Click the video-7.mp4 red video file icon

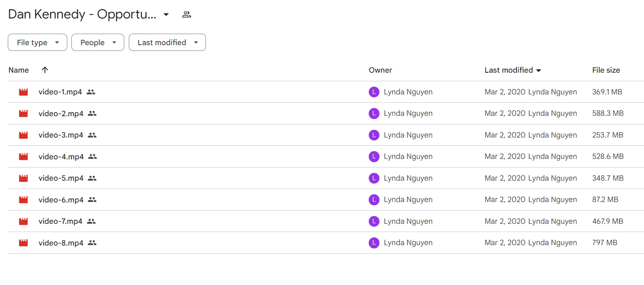tap(23, 221)
